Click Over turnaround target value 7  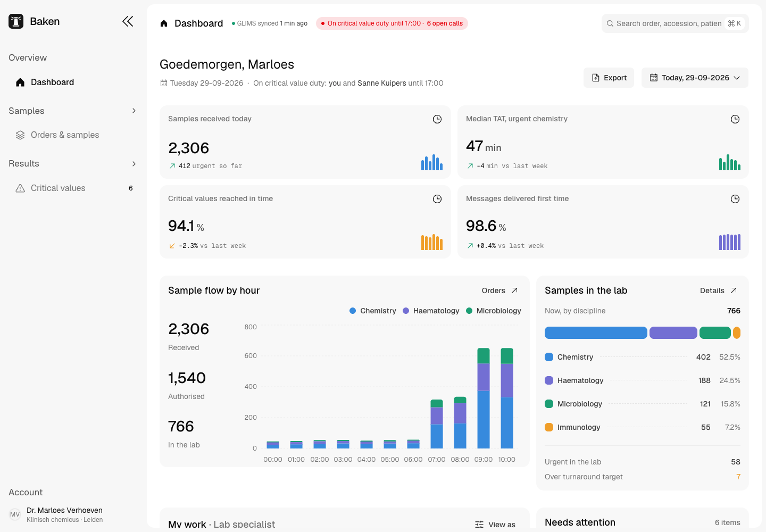(x=738, y=477)
